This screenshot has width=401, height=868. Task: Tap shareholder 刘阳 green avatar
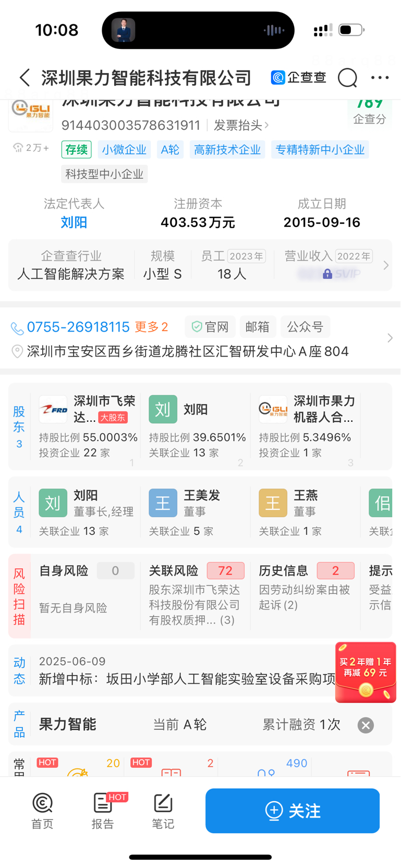[163, 409]
